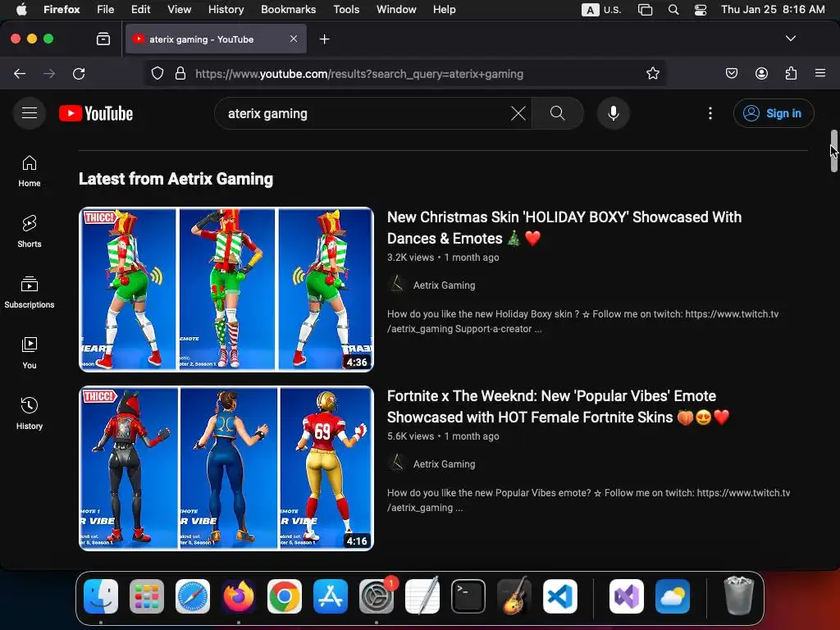Reload the page in Firefox
840x630 pixels.
point(79,74)
